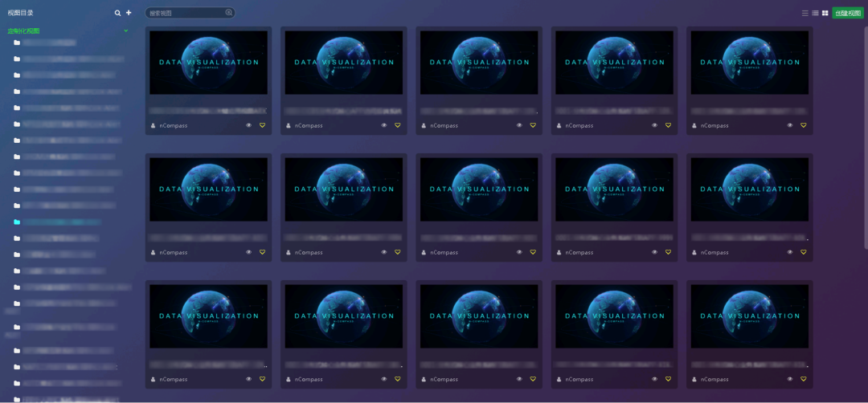Image resolution: width=868 pixels, height=403 pixels.
Task: Click the eye icon on the second bottom-row card
Action: (x=384, y=379)
